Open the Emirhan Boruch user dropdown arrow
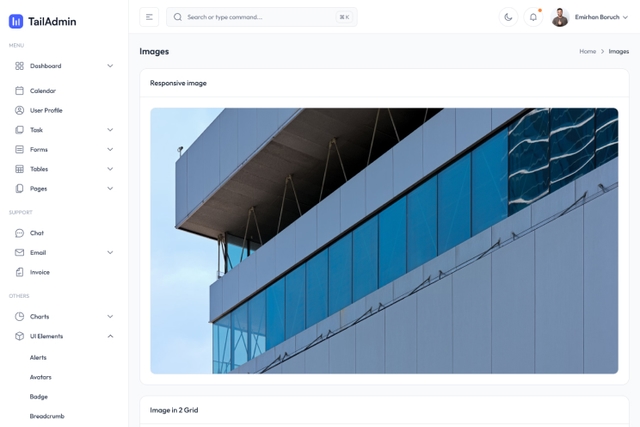Viewport: 640px width, 427px height. (x=625, y=17)
